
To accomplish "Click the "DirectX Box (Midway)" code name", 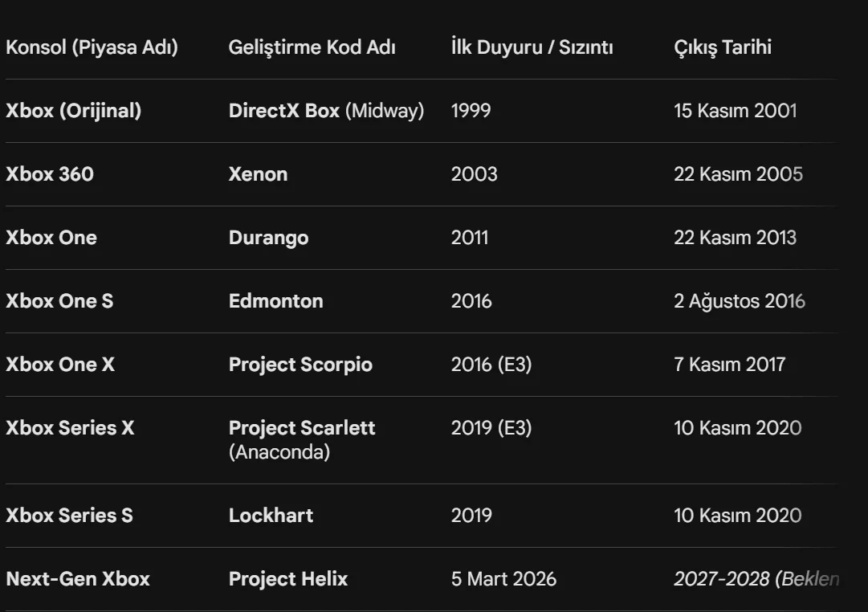I will 326,111.
